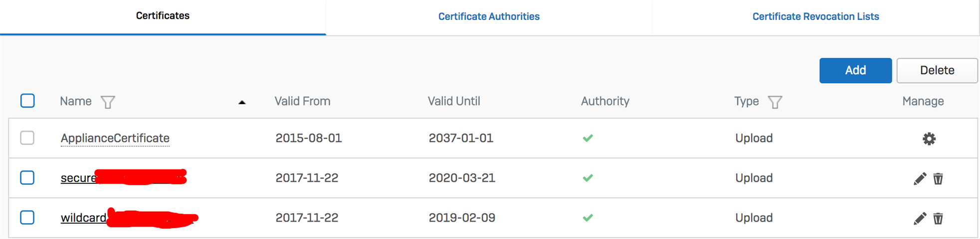Open the Type column filter

(775, 102)
